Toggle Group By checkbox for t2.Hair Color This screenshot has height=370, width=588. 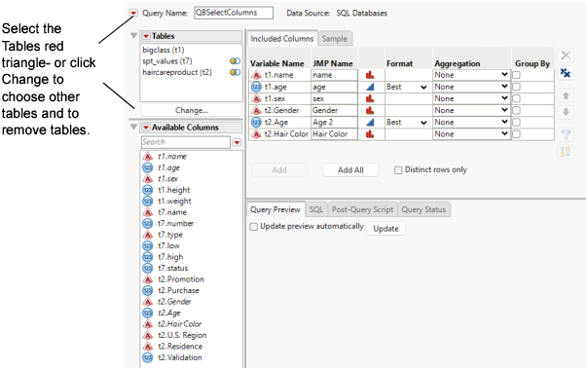[x=516, y=134]
